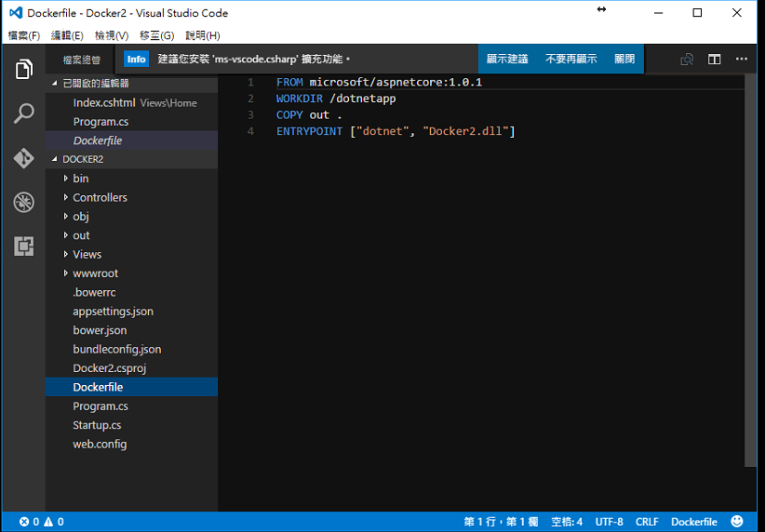
Task: Click the open preview/find icon in editor toolbar
Action: 687,59
